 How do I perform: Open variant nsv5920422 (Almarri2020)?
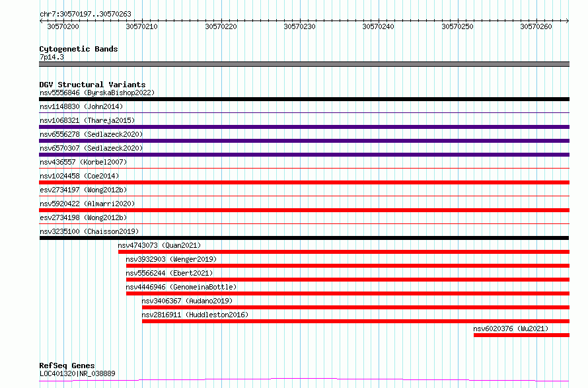pos(87,204)
